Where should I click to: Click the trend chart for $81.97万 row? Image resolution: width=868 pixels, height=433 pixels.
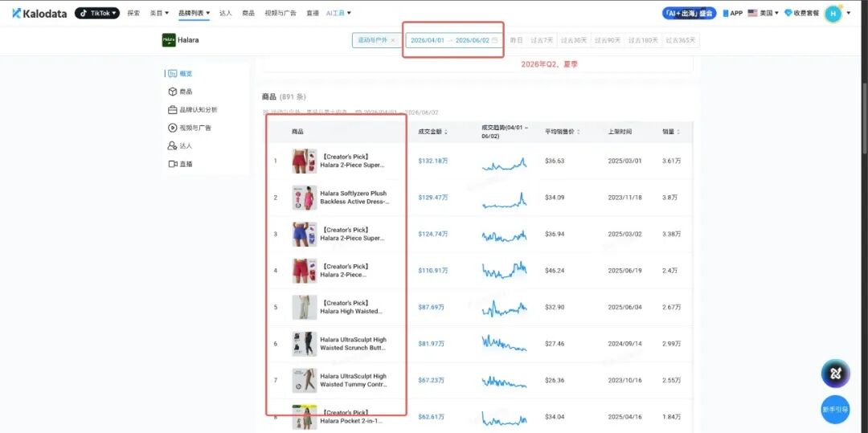pos(504,343)
